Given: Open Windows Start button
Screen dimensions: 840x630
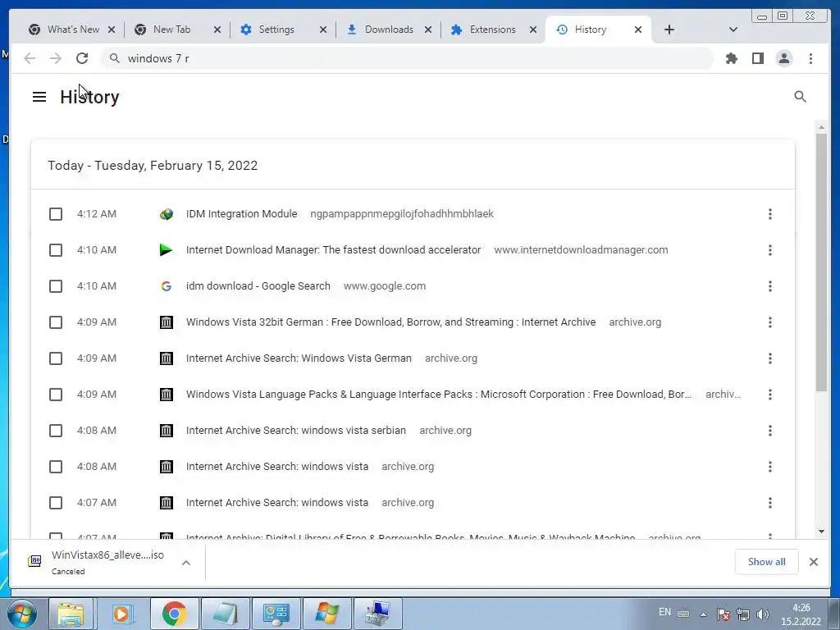Looking at the screenshot, I should pos(22,614).
